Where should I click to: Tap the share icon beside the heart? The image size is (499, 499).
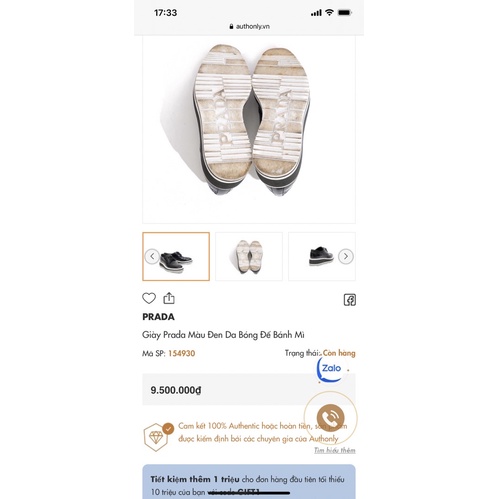point(169,298)
